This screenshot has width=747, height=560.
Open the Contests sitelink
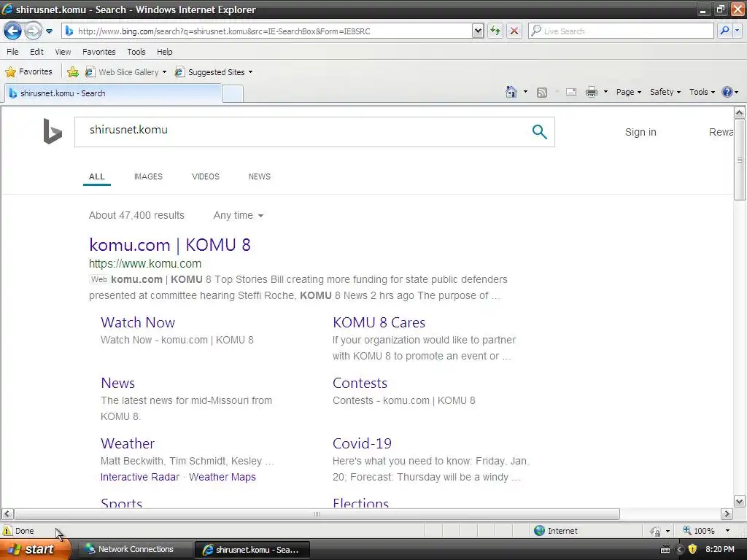tap(360, 383)
